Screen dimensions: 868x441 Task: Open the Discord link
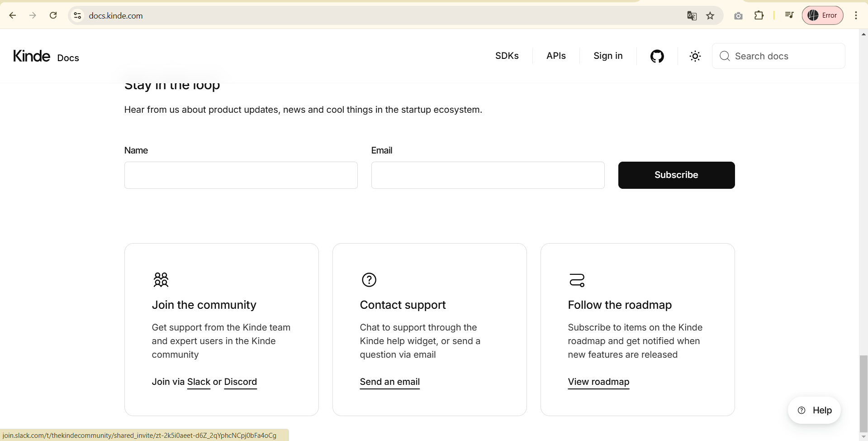click(x=241, y=382)
